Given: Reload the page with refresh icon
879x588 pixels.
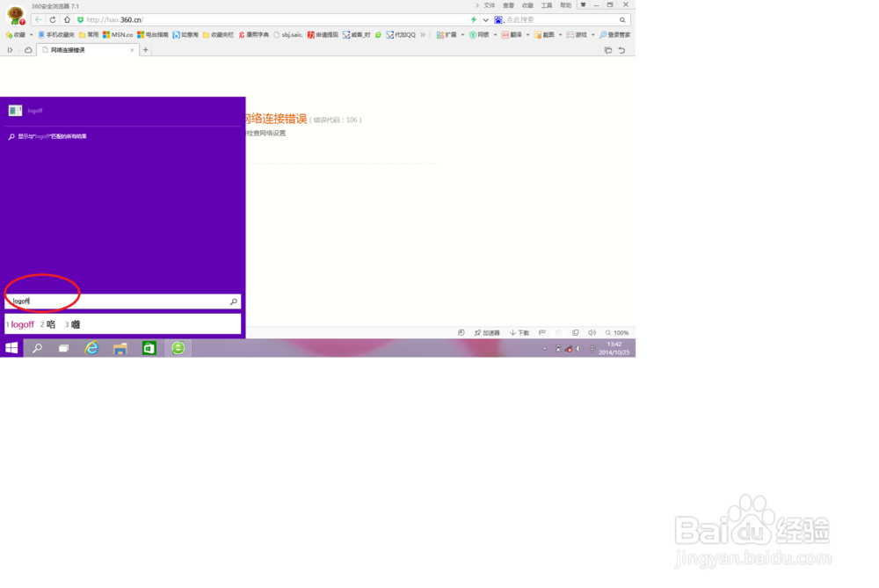Looking at the screenshot, I should pos(53,19).
